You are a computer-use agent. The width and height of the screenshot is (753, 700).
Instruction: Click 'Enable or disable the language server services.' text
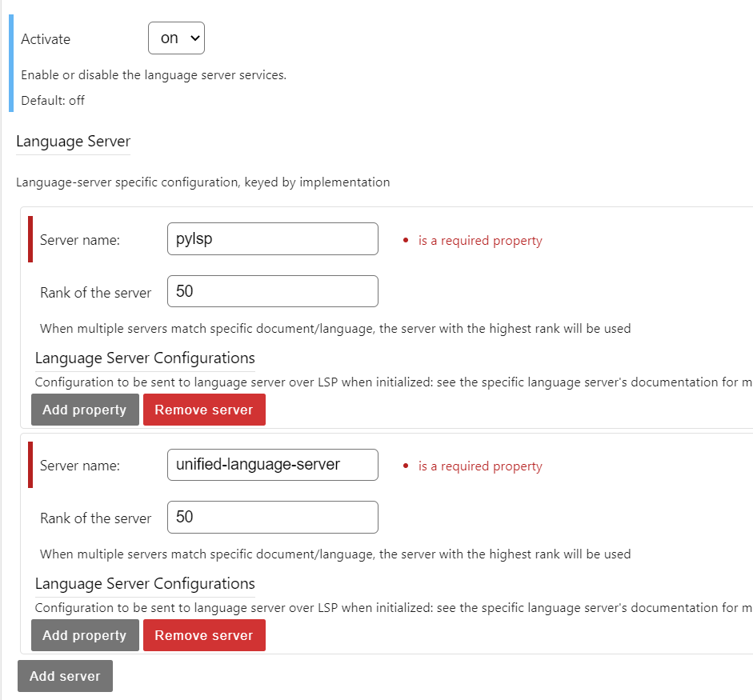coord(154,75)
